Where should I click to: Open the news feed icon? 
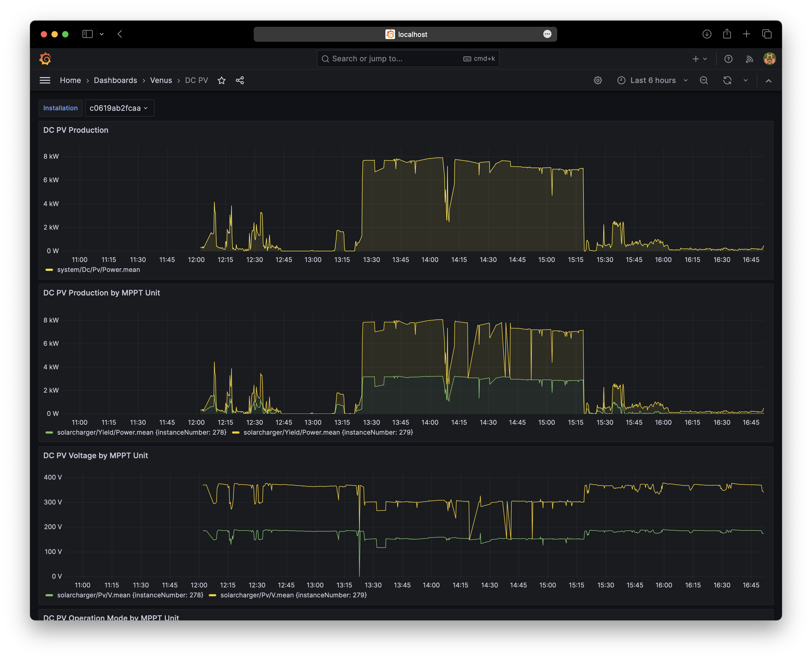pyautogui.click(x=749, y=59)
